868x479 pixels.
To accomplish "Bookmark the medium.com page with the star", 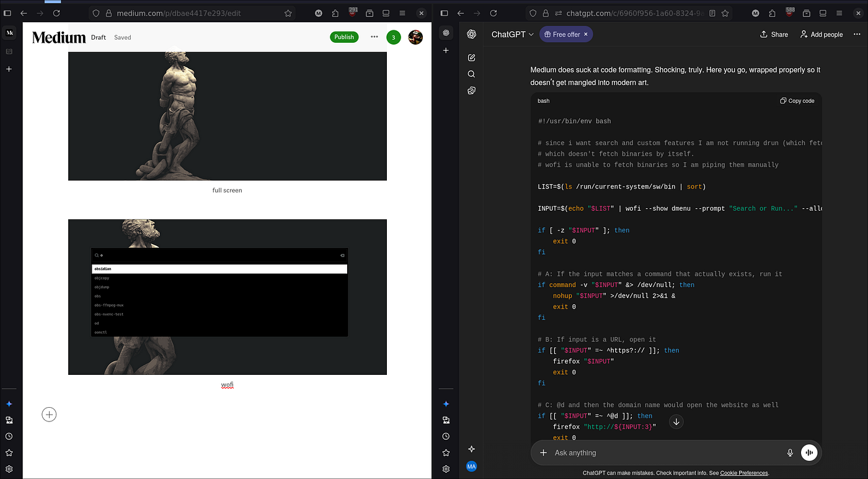I will point(288,13).
